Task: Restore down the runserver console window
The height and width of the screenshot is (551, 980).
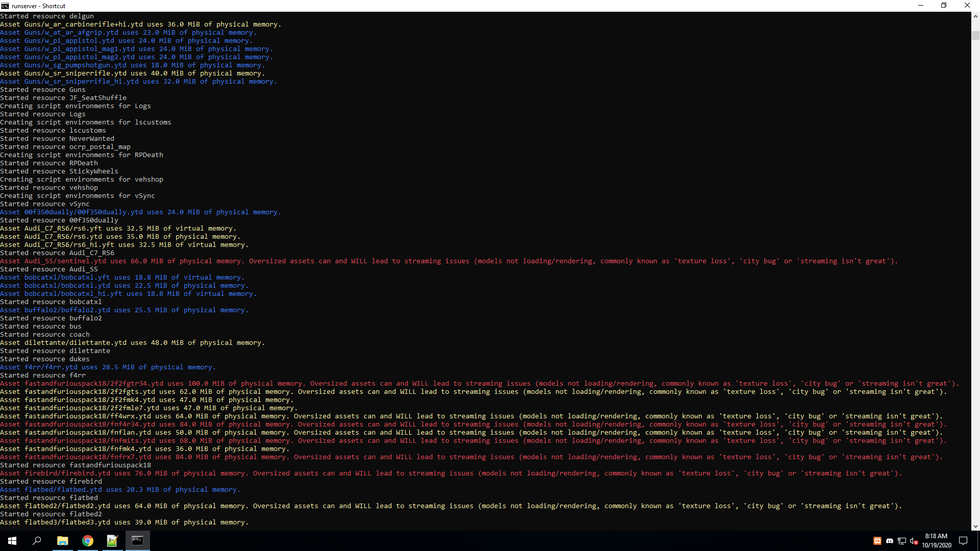Action: tap(944, 6)
